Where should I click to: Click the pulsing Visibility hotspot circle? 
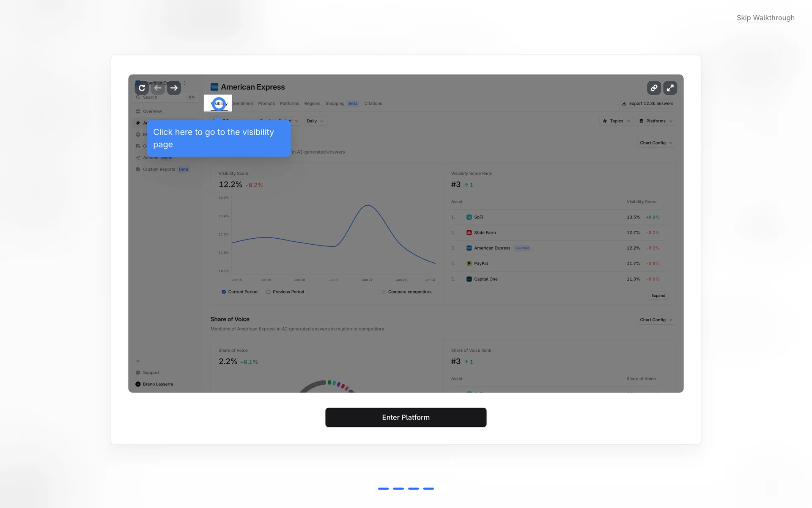click(219, 103)
